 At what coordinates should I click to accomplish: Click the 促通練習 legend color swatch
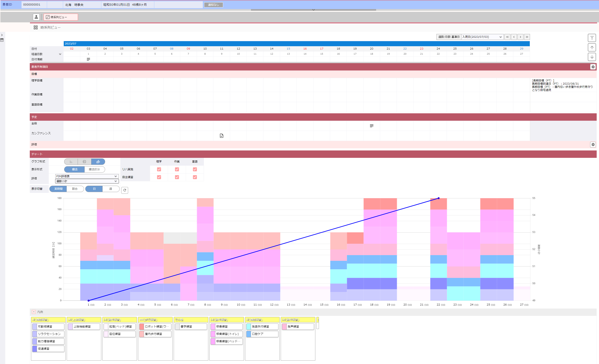35,349
